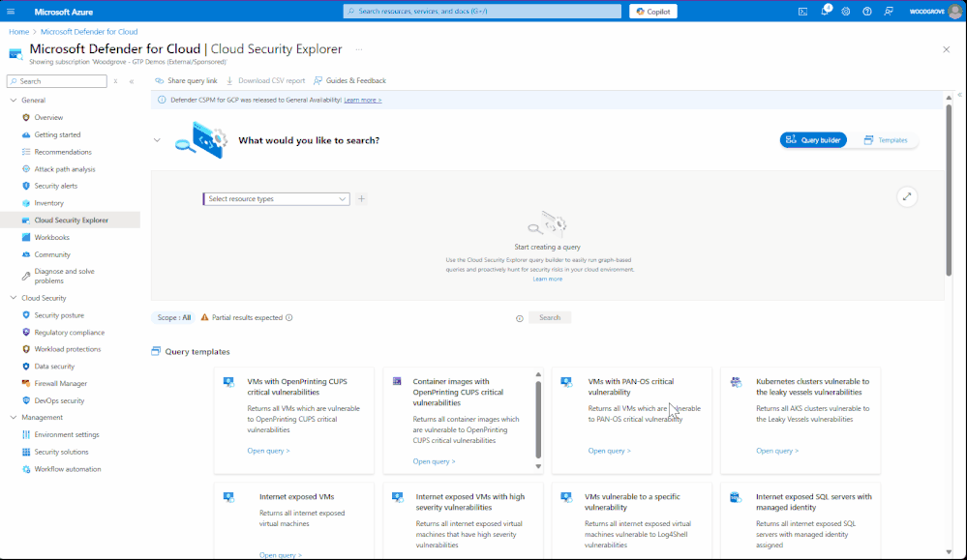Viewport: 967px width, 560px height.
Task: Open query for Container images with OpenPrinting CUPS
Action: point(435,461)
